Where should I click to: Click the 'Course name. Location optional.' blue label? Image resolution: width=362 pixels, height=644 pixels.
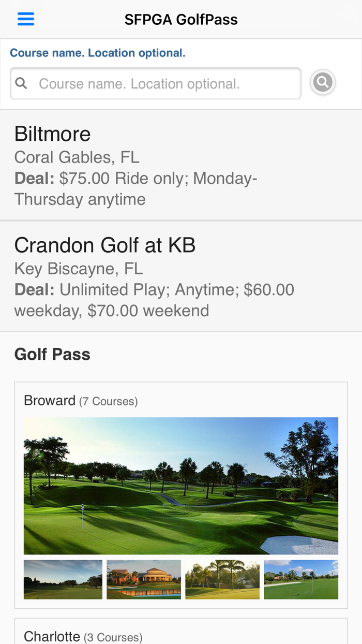click(98, 52)
